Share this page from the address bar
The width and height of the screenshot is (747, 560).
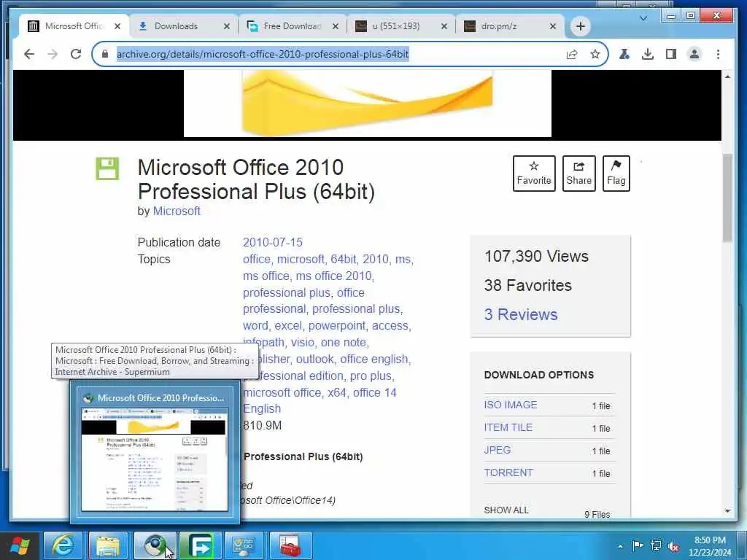pyautogui.click(x=572, y=54)
